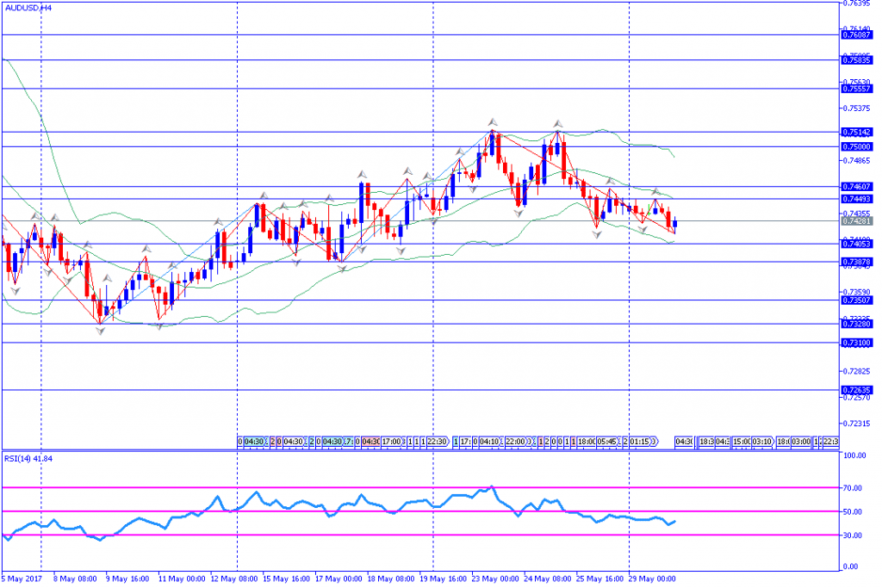Click the RSI 50.00 midline level label

[852, 511]
